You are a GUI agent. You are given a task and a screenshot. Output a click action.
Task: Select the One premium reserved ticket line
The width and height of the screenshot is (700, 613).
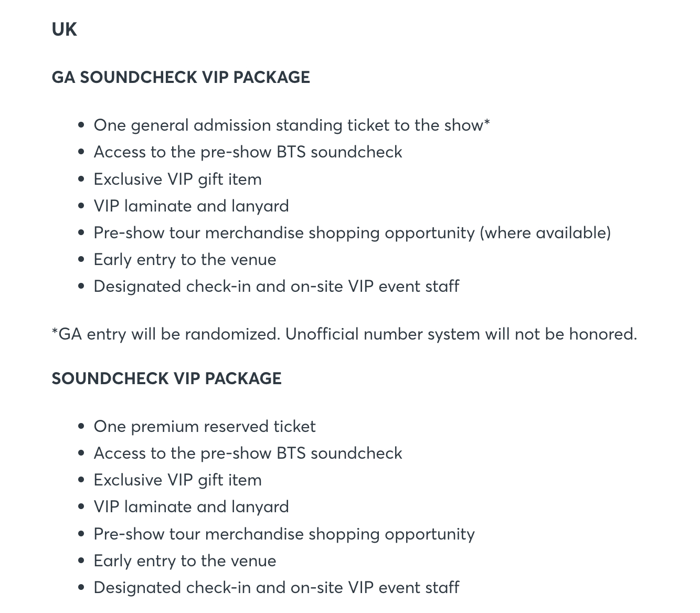[205, 427]
